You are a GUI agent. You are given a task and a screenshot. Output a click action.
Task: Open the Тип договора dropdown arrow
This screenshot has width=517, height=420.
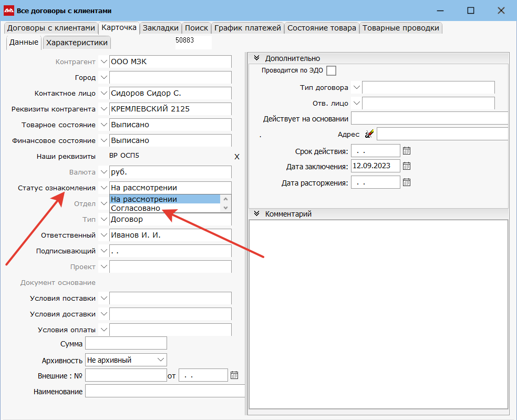[357, 87]
